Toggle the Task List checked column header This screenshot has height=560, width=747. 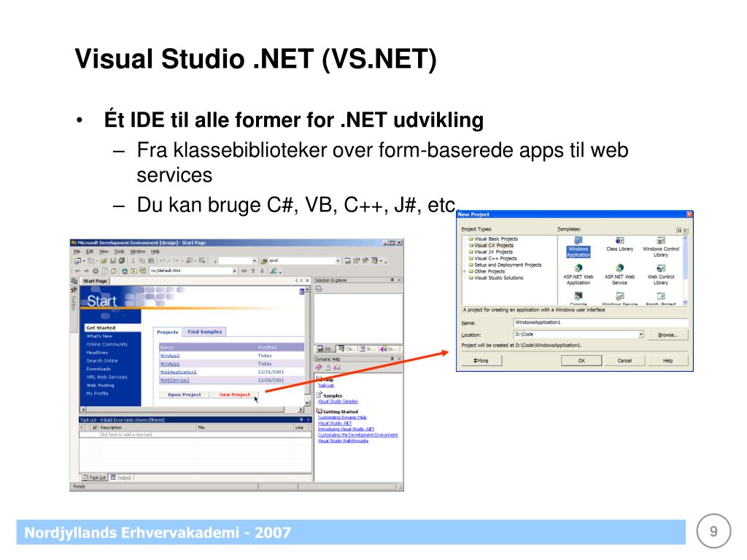[x=95, y=427]
